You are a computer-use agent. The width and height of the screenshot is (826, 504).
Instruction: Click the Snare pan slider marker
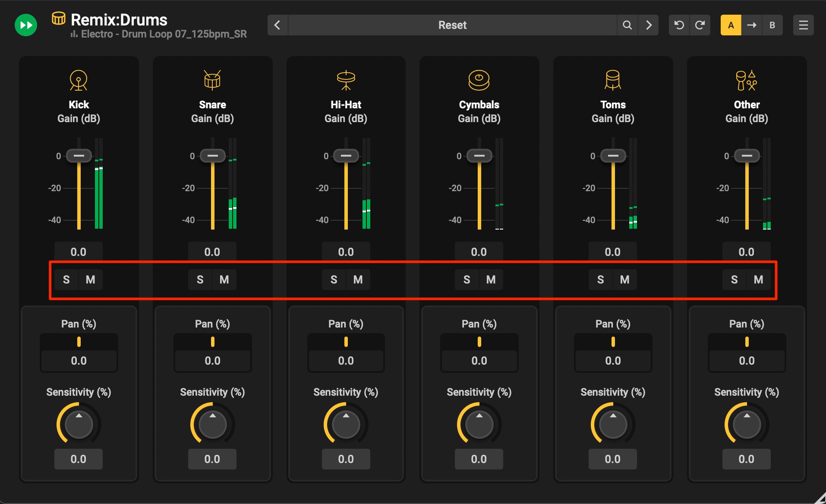tap(213, 342)
